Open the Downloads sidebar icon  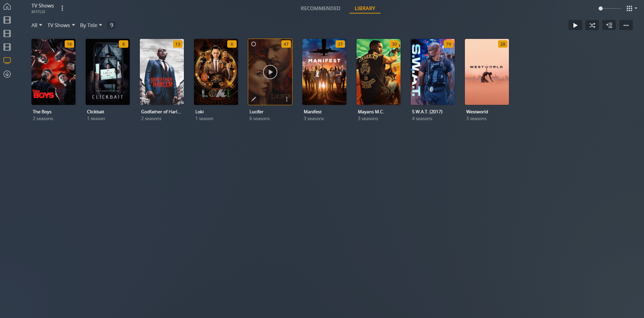[7, 74]
